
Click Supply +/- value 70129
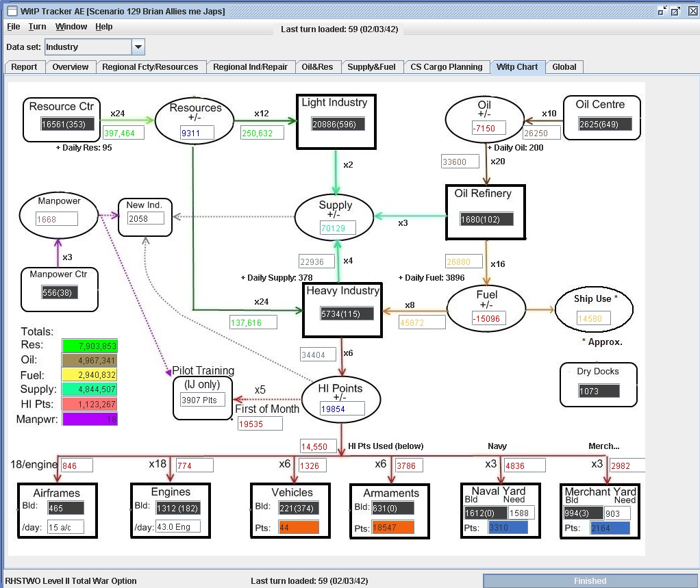338,228
